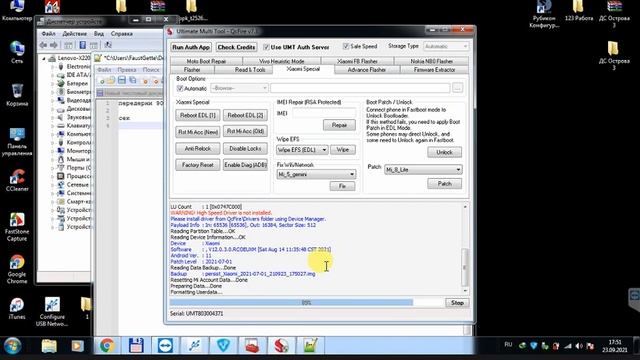The height and width of the screenshot is (360, 640).
Task: Open the Wipe EFS (EDL) dropdown
Action: (x=302, y=150)
